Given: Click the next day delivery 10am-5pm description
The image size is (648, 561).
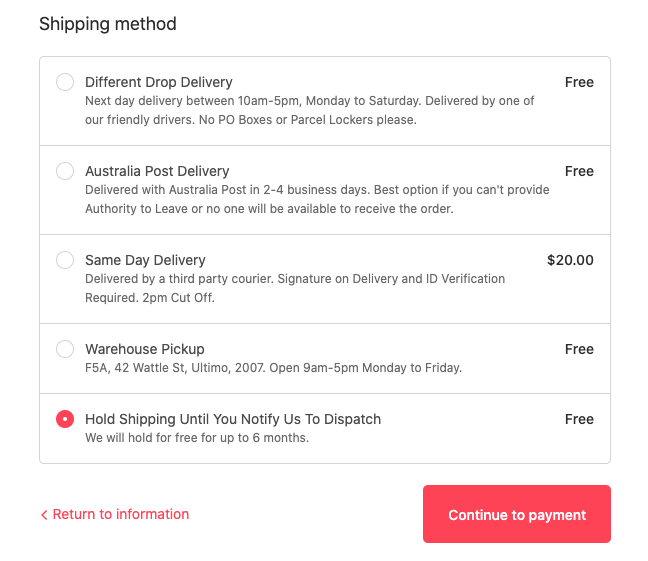Looking at the screenshot, I should (310, 110).
